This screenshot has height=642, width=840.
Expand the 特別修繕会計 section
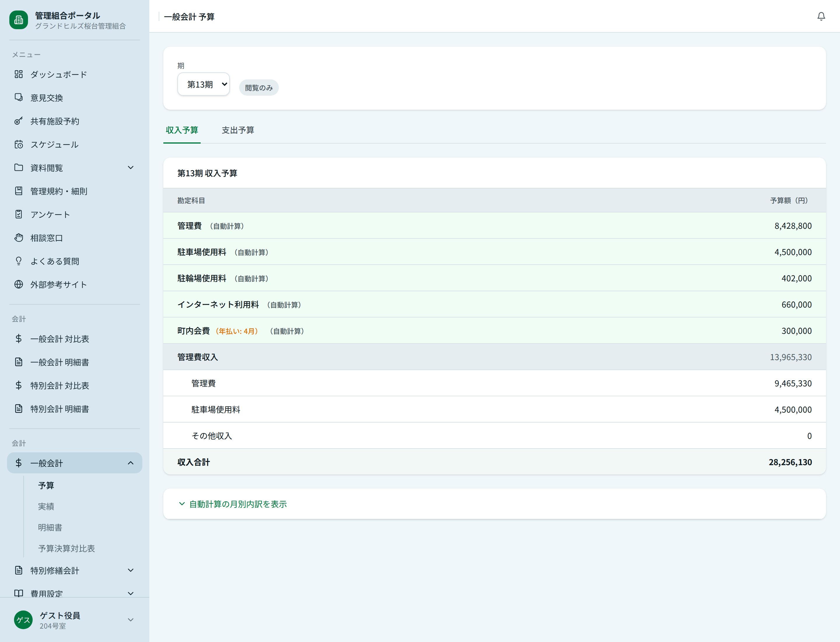131,571
